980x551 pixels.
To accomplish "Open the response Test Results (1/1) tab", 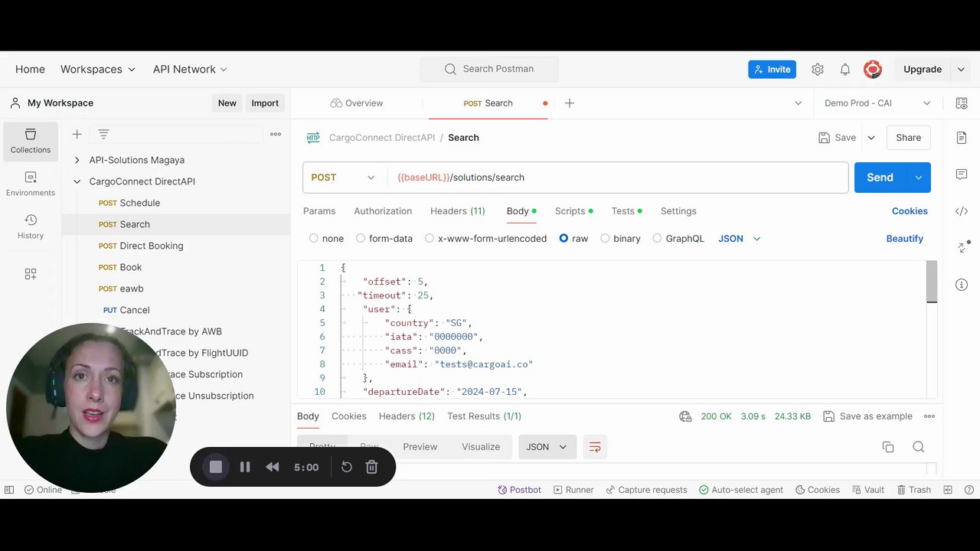I will (x=484, y=416).
